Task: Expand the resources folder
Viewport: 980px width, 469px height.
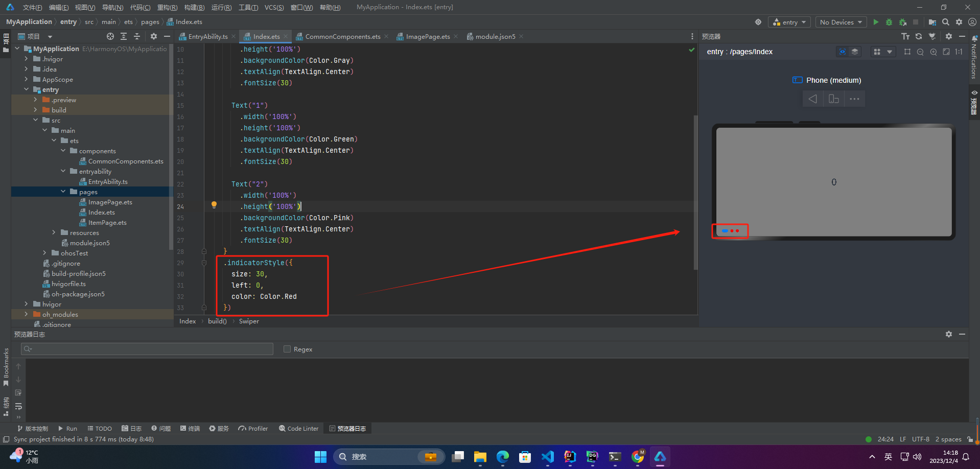Action: point(54,232)
